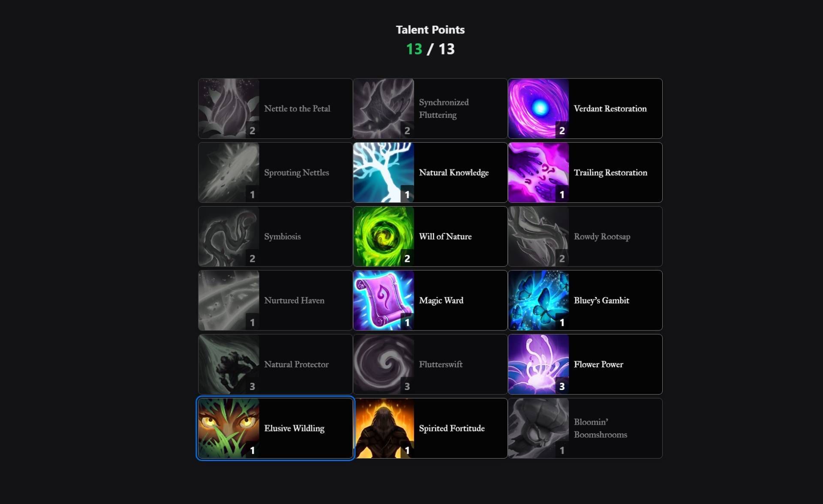Screen dimensions: 823x504
Task: Click the 13 / 13 Talent Points counter
Action: 430,49
